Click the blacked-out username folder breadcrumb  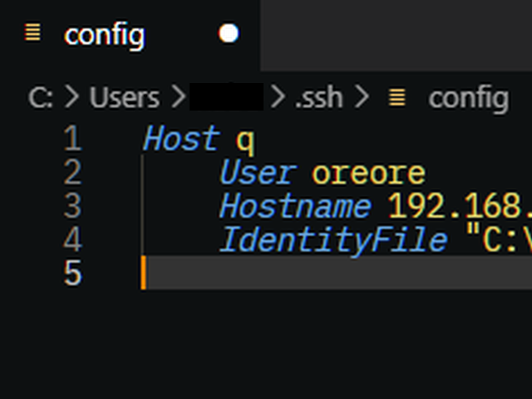pos(226,97)
